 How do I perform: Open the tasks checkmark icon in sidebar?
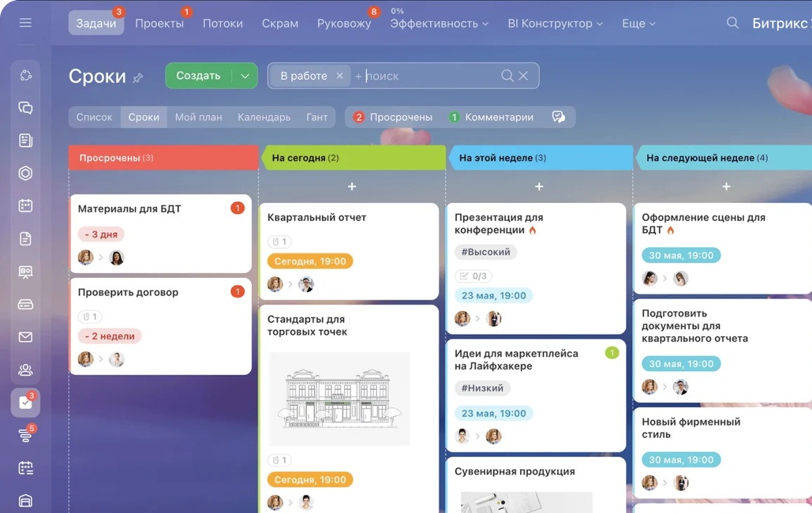[x=25, y=403]
